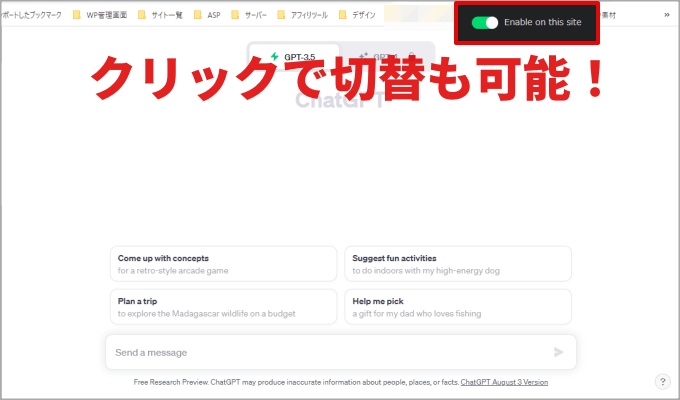680x400 pixels.
Task: Open the ChatGPT August 3 Version link
Action: click(504, 382)
